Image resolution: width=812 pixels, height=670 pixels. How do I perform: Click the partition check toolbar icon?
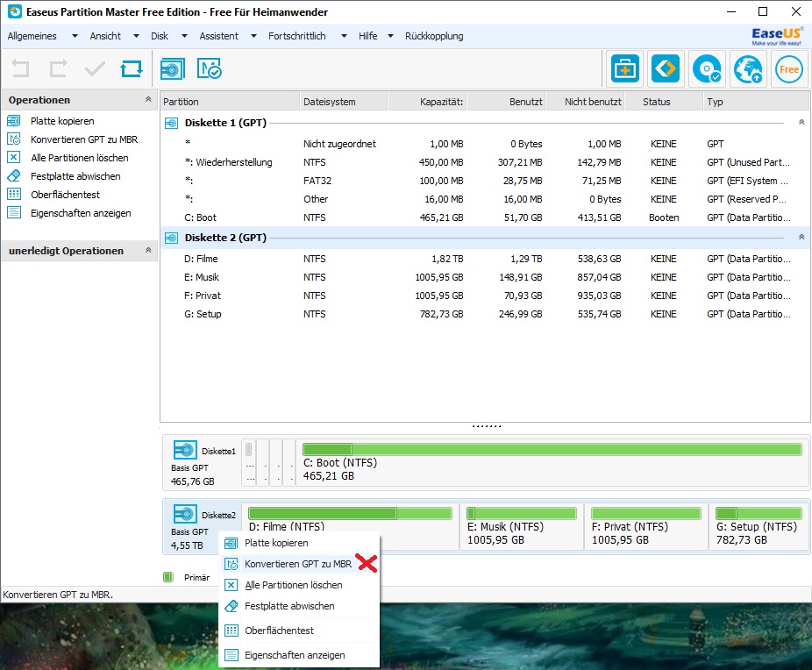[x=210, y=69]
